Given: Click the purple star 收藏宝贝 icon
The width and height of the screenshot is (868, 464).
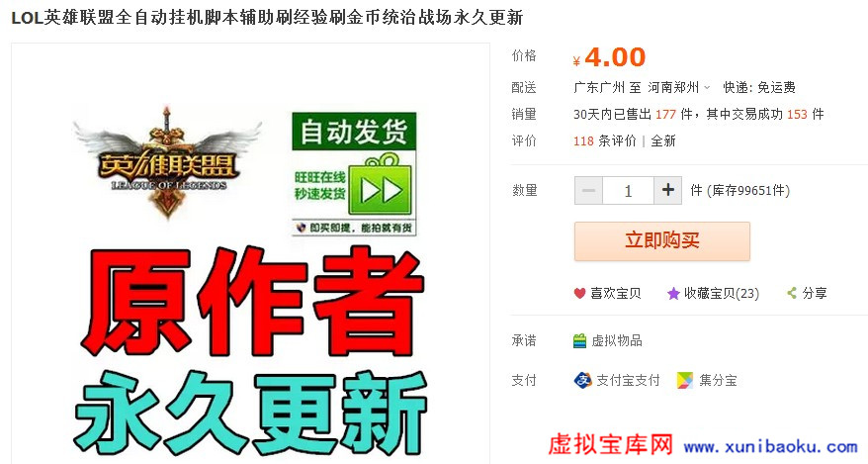Looking at the screenshot, I should [673, 294].
